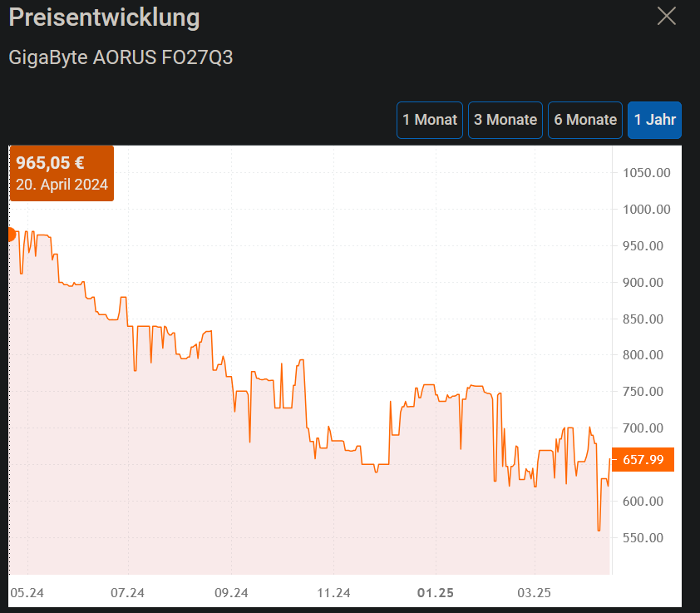Click the 03.25 axis label
Viewport: 700px width, 613px height.
click(535, 593)
